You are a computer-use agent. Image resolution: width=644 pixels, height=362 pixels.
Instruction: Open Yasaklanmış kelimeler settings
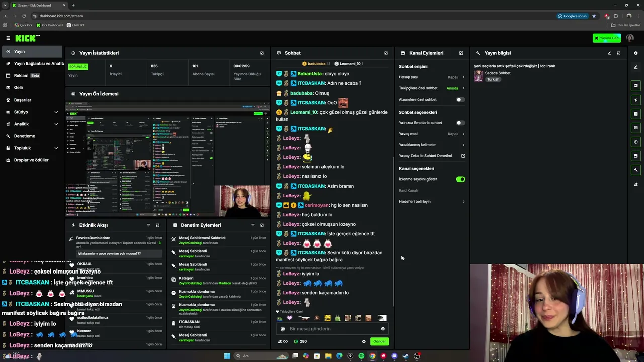(432, 145)
